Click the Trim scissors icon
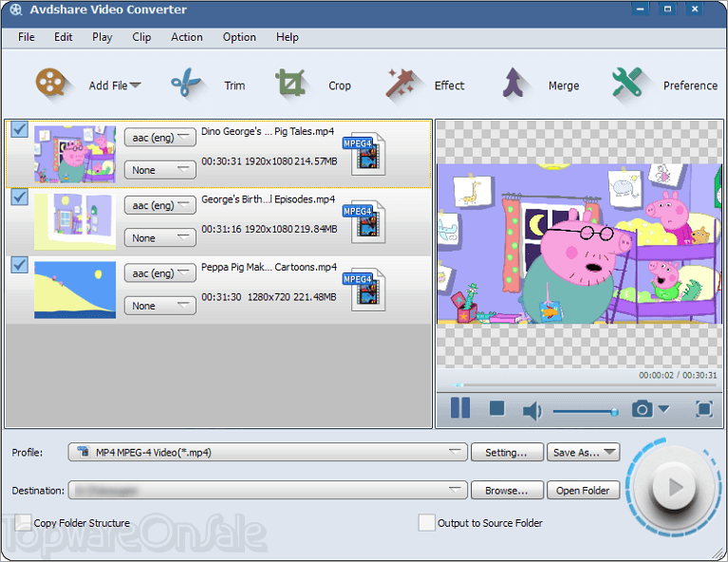 (x=185, y=83)
